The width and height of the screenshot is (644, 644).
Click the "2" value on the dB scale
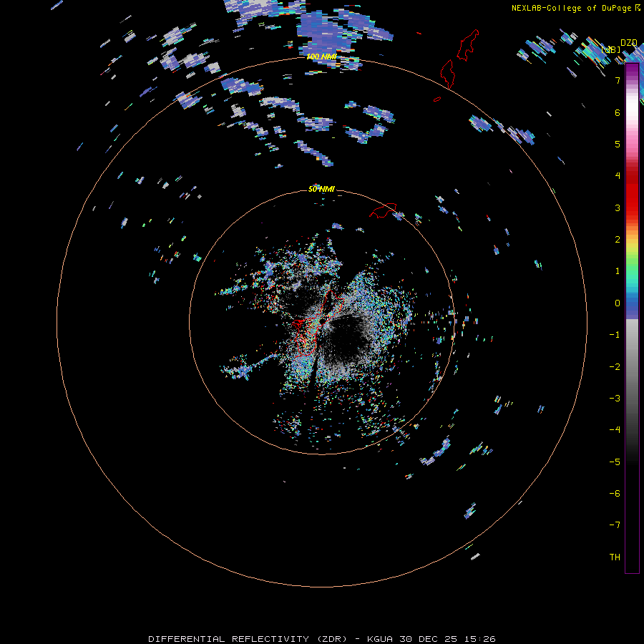pyautogui.click(x=618, y=240)
